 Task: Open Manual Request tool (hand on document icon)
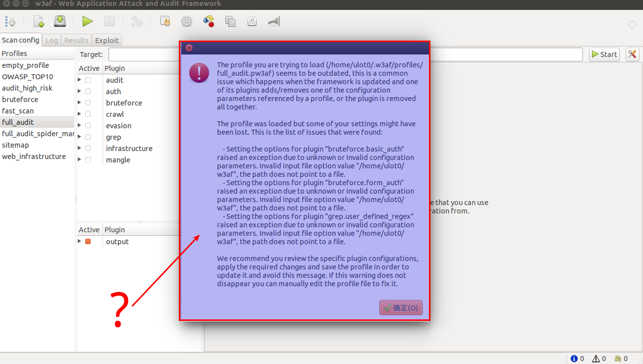point(165,21)
